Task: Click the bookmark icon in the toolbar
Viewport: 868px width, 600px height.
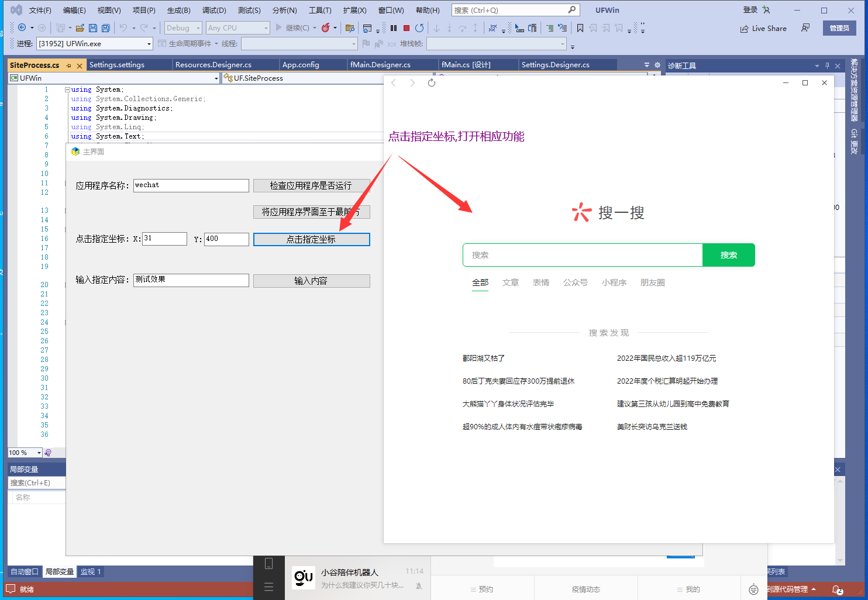Action: pos(580,27)
